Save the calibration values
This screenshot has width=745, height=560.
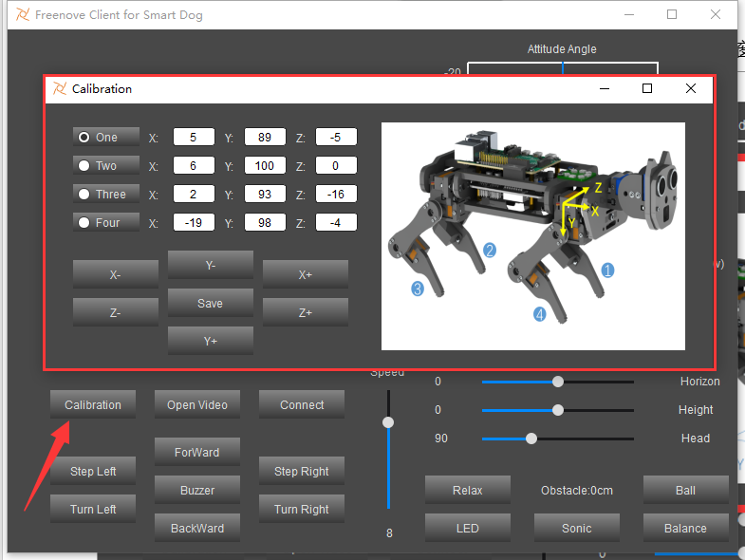tap(211, 303)
